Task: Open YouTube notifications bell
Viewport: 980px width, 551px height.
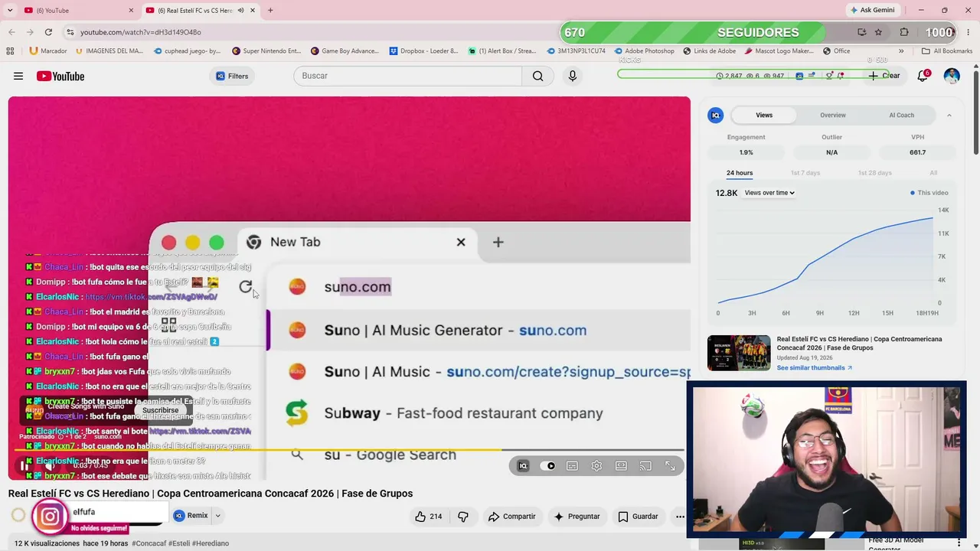Action: pos(923,76)
